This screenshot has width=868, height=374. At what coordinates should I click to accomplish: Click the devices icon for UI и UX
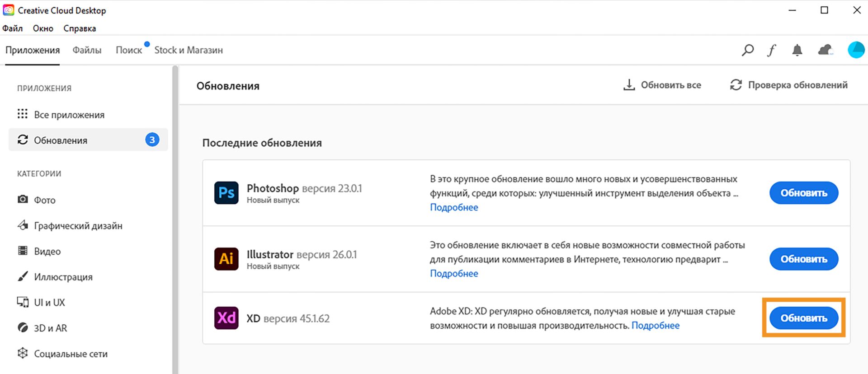23,302
